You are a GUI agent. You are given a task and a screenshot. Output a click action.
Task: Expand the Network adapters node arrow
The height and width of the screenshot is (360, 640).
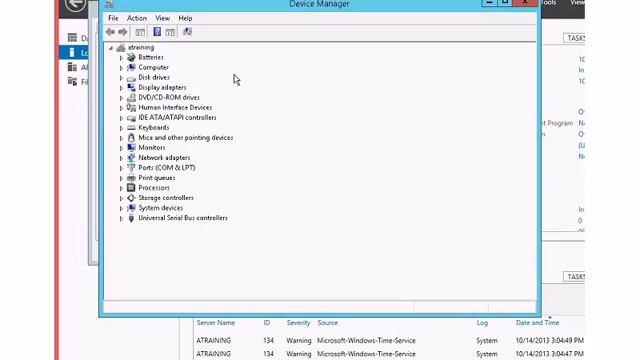[x=121, y=158]
